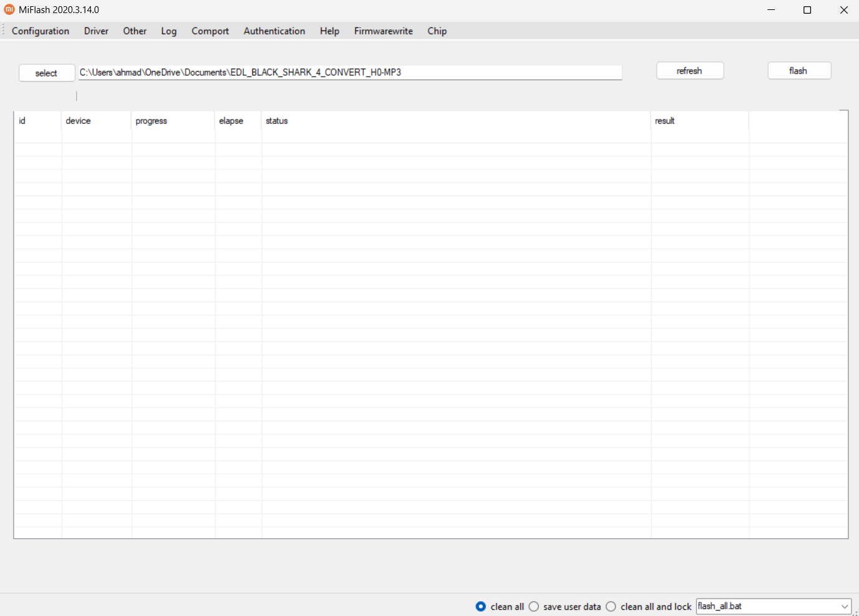Choose the save user data option
The width and height of the screenshot is (859, 616).
point(534,607)
